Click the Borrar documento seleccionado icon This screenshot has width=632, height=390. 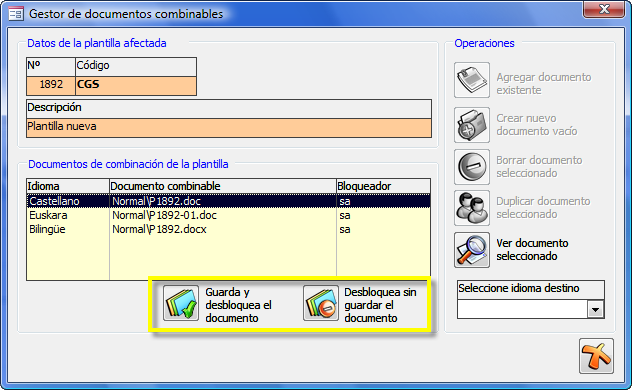tap(472, 167)
